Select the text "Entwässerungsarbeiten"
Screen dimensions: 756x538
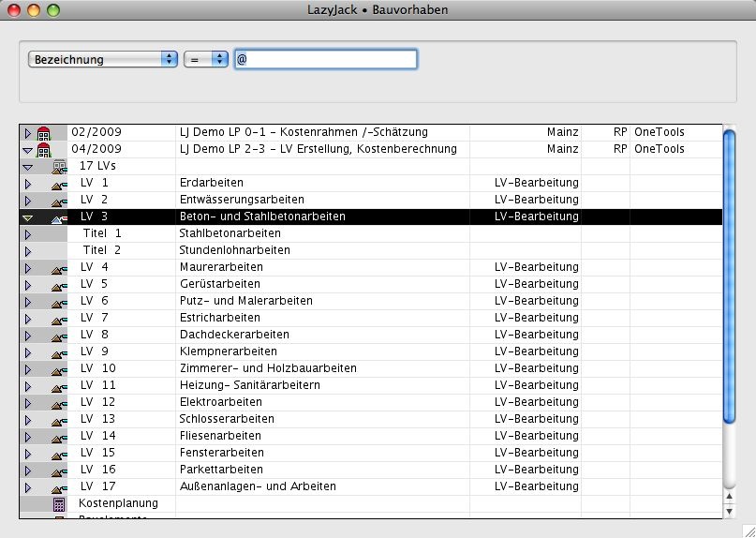click(x=242, y=200)
